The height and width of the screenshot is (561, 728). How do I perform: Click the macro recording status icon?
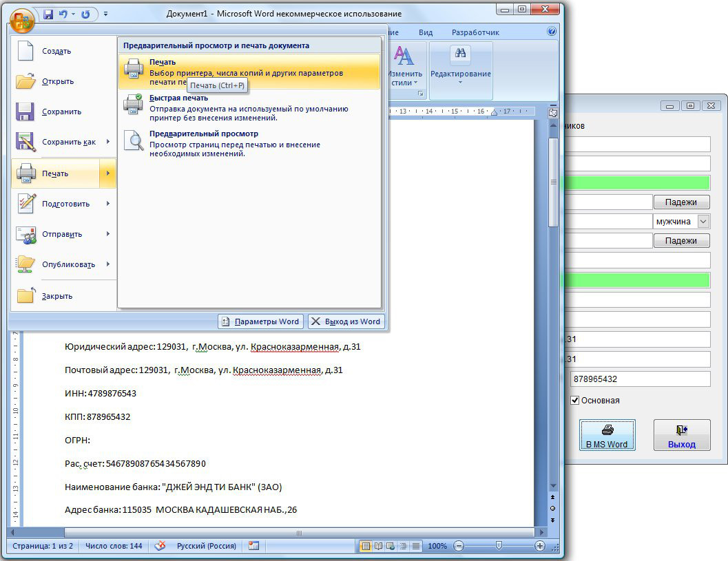pyautogui.click(x=253, y=546)
